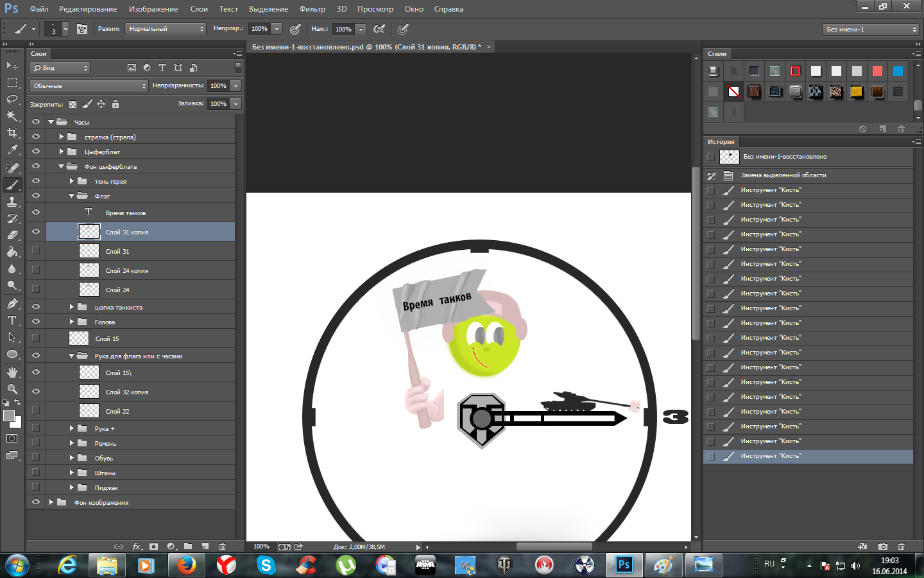
Task: Pick the Eyedropper tool
Action: pos(12,150)
